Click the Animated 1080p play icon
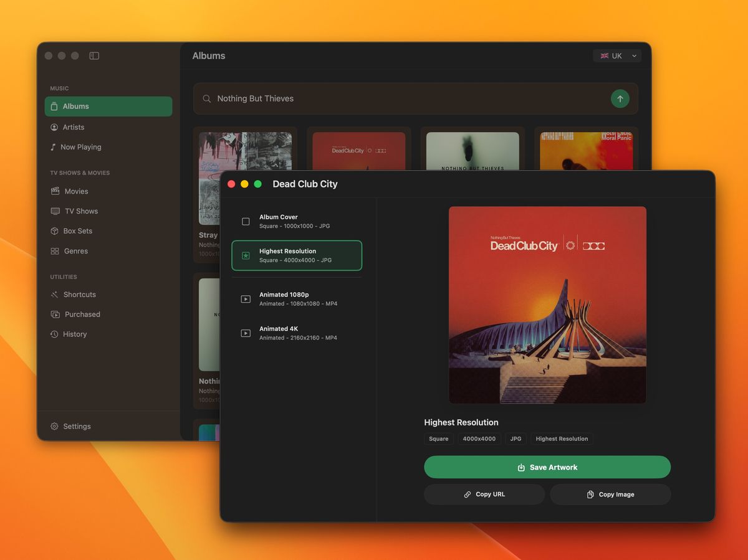 (246, 299)
